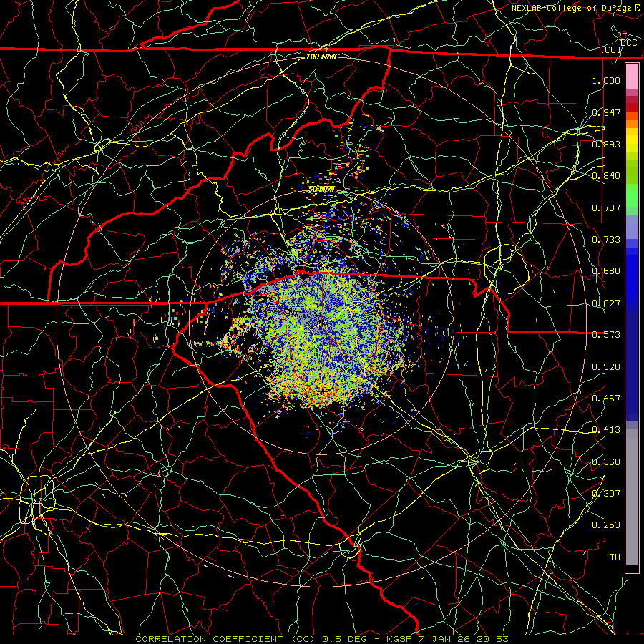Click the 50 NMI range ring label

tap(321, 190)
